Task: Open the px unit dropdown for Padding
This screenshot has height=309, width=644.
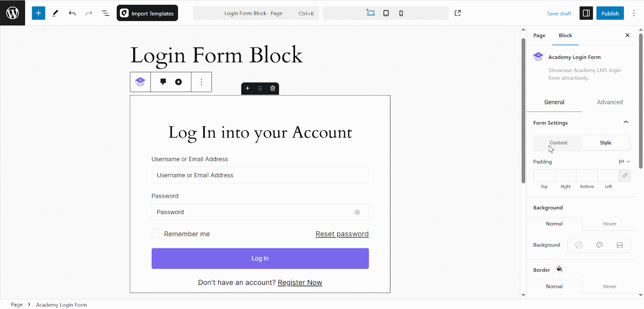Action: coord(623,161)
